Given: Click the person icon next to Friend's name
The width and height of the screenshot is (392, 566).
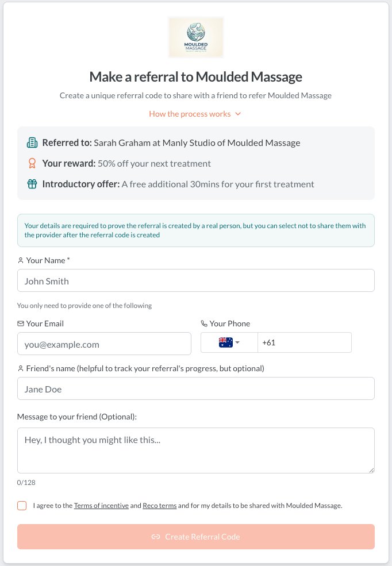Looking at the screenshot, I should pos(21,368).
